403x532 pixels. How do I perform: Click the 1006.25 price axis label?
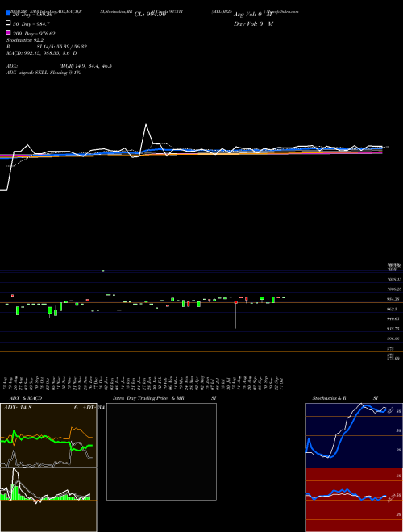(x=394, y=289)
